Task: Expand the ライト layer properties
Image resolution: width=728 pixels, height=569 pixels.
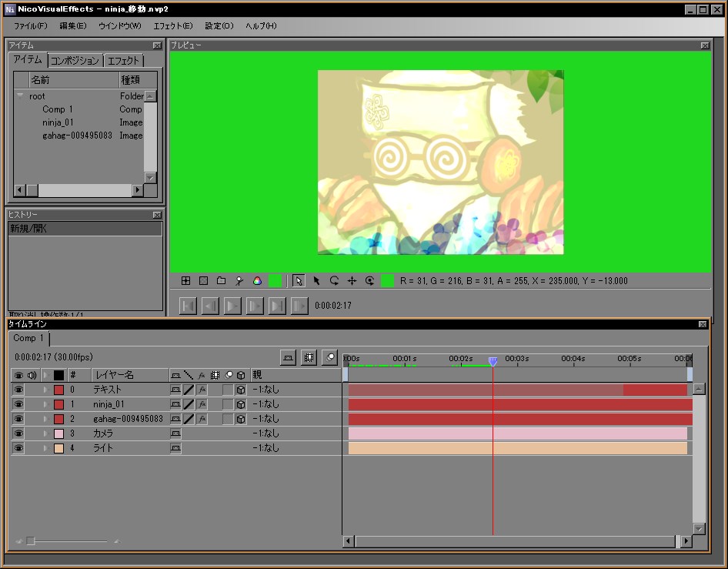Action: click(45, 448)
